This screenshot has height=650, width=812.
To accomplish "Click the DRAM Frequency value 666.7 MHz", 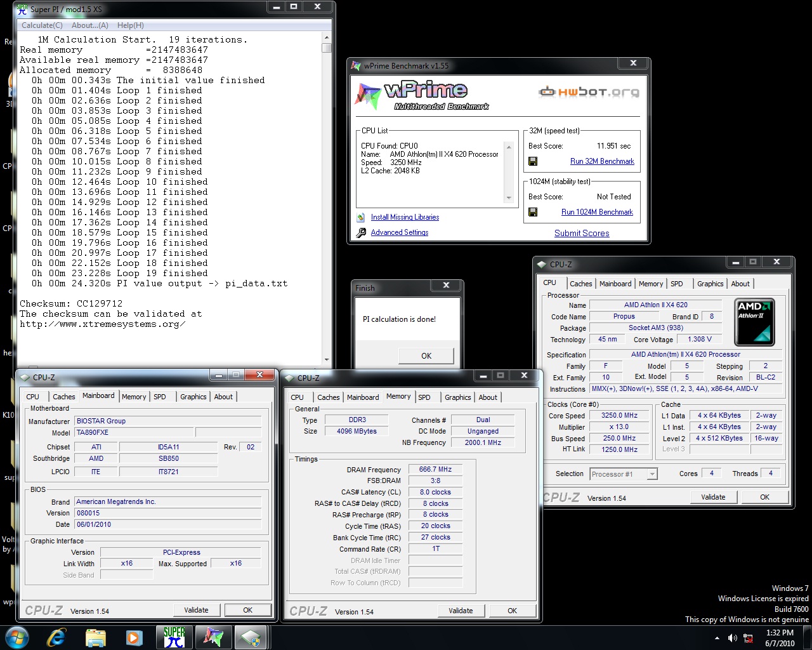I will [435, 469].
